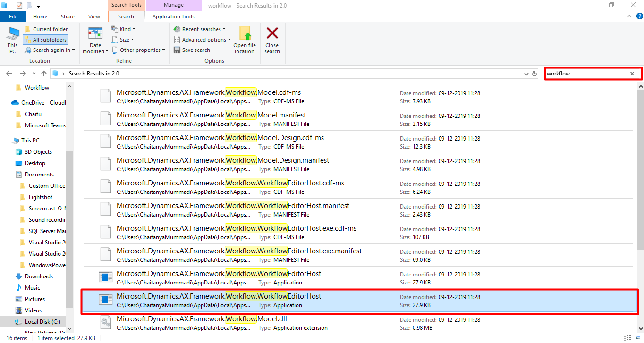Screen dimensions: 644x343
Task: Select Current folder search scope
Action: click(46, 29)
